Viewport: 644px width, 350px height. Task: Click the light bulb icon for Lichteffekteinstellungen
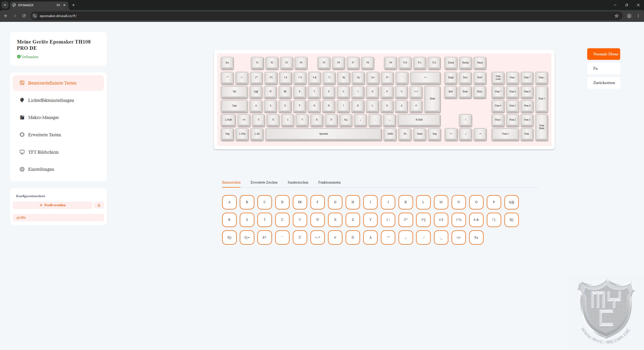[x=22, y=100]
